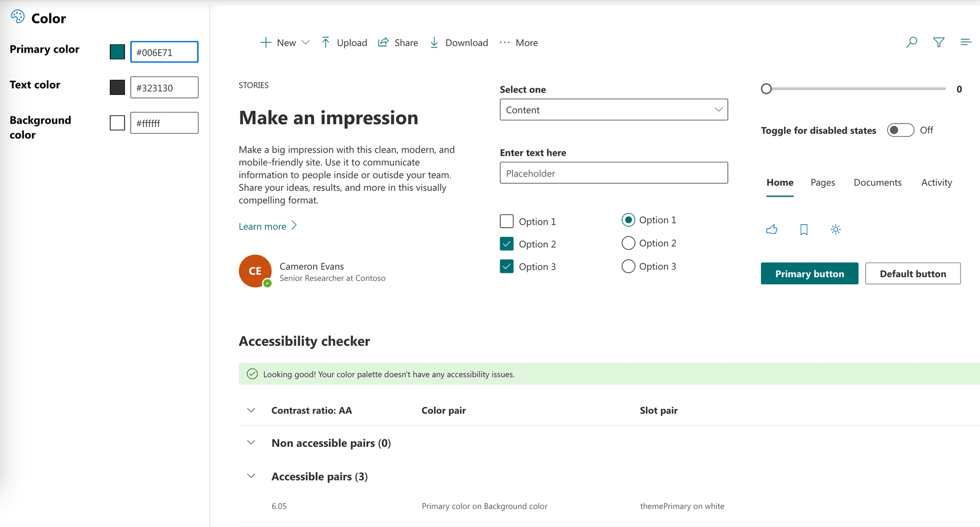Enable the toggle for disabled states
Screen dimensions: 980x527
tap(900, 130)
